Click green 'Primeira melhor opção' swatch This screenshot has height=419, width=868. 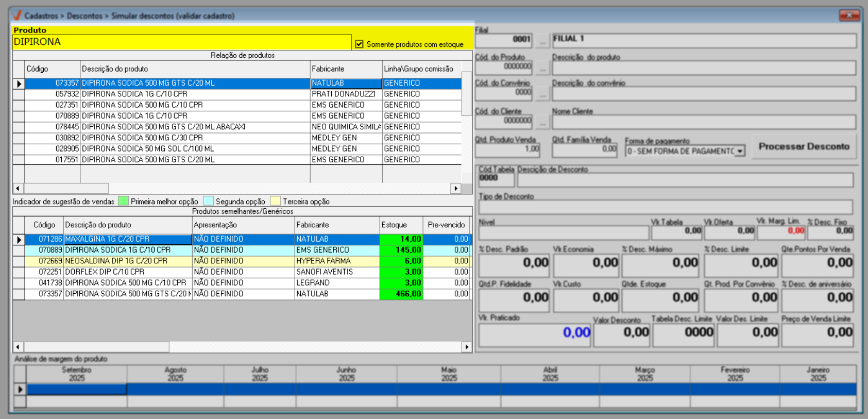click(x=123, y=201)
